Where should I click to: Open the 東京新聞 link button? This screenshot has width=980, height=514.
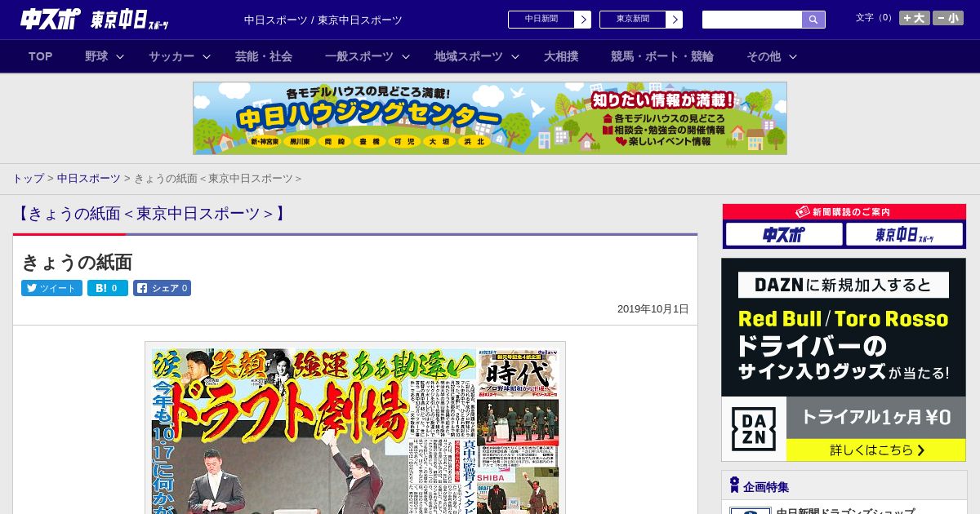[641, 20]
